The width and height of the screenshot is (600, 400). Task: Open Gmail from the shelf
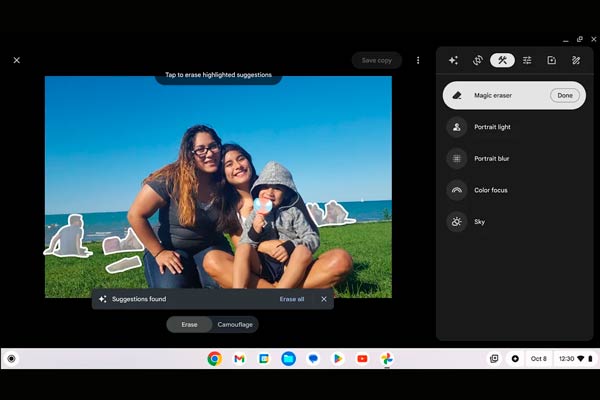pyautogui.click(x=239, y=359)
